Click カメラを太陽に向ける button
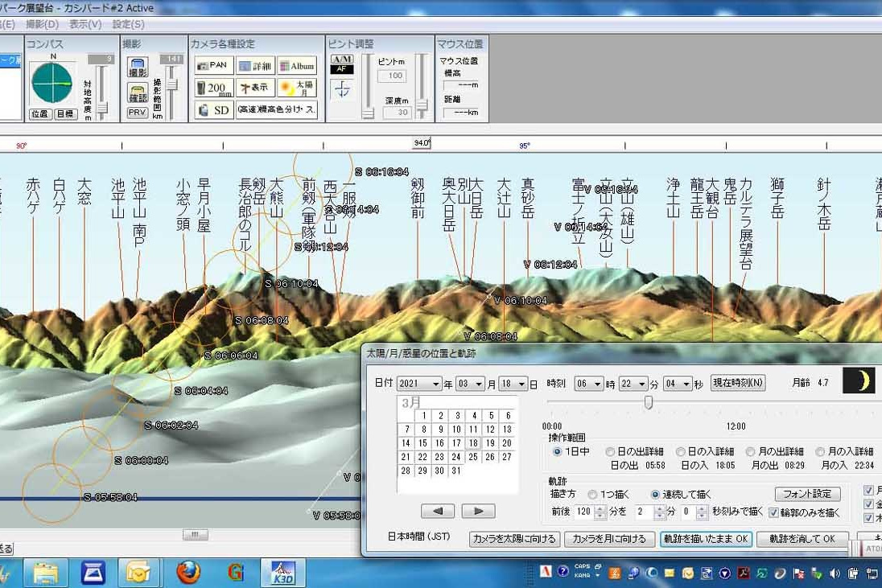 click(x=514, y=539)
